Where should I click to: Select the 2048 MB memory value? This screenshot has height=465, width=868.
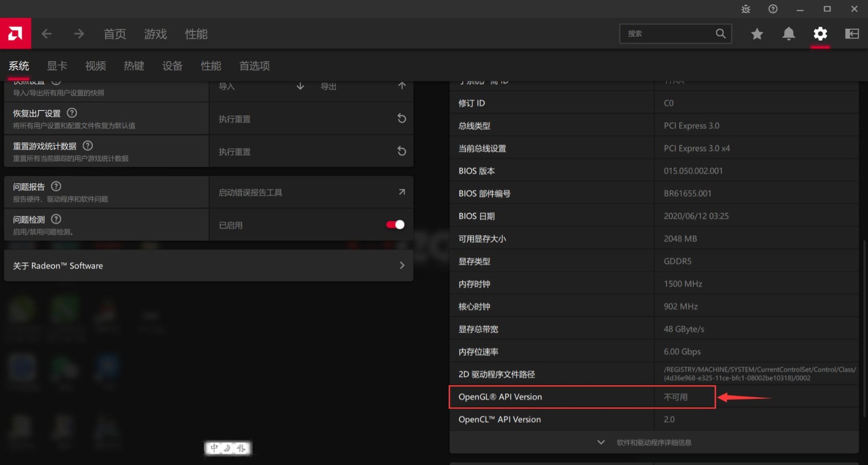680,238
